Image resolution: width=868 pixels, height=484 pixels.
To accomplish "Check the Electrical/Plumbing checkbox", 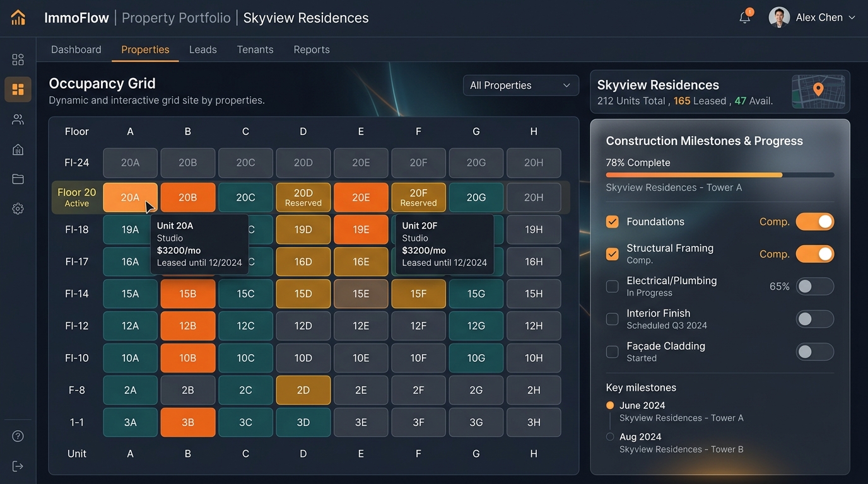I will pyautogui.click(x=612, y=286).
